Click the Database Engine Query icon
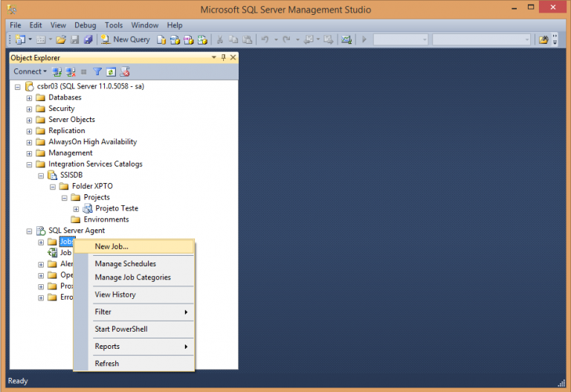 pos(161,39)
